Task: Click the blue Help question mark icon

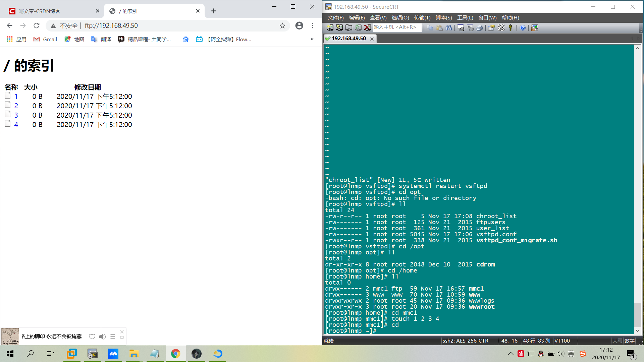Action: click(523, 28)
